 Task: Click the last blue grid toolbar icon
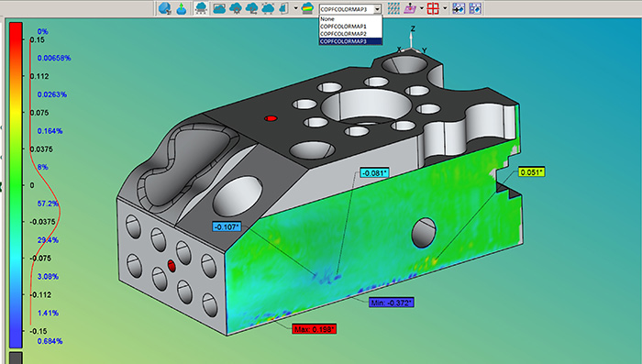[475, 8]
